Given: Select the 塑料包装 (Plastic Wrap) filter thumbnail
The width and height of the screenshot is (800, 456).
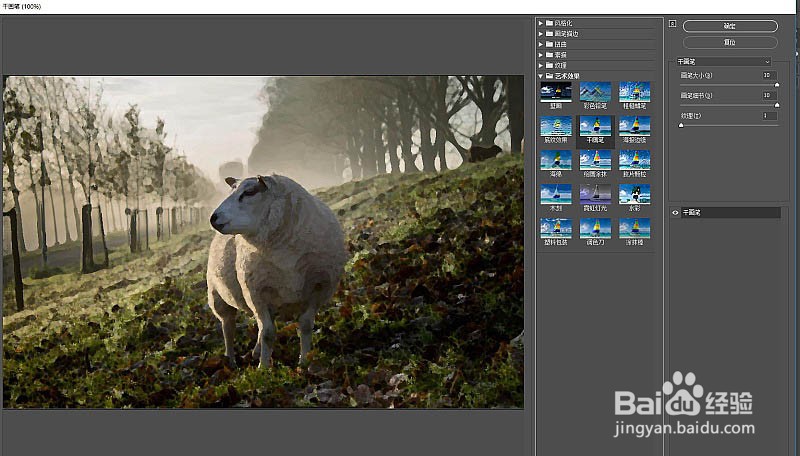Looking at the screenshot, I should 556,229.
